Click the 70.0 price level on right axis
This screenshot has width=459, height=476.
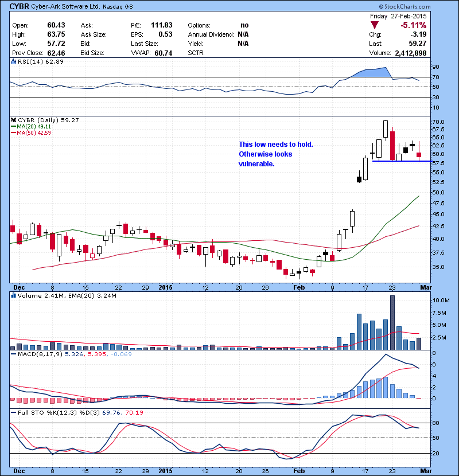(x=438, y=122)
